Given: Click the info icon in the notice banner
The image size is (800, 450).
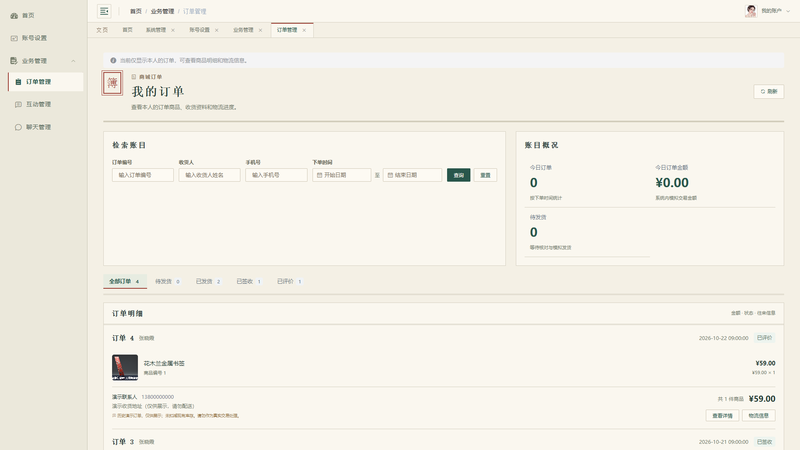Looking at the screenshot, I should [113, 60].
